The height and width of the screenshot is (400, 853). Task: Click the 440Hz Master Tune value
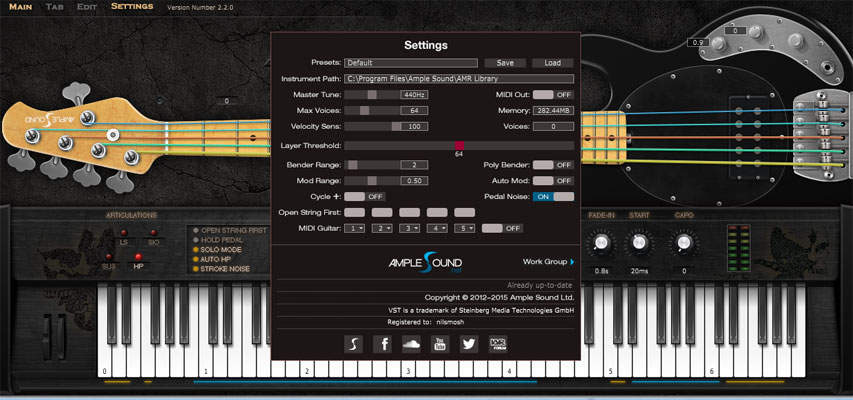point(414,95)
